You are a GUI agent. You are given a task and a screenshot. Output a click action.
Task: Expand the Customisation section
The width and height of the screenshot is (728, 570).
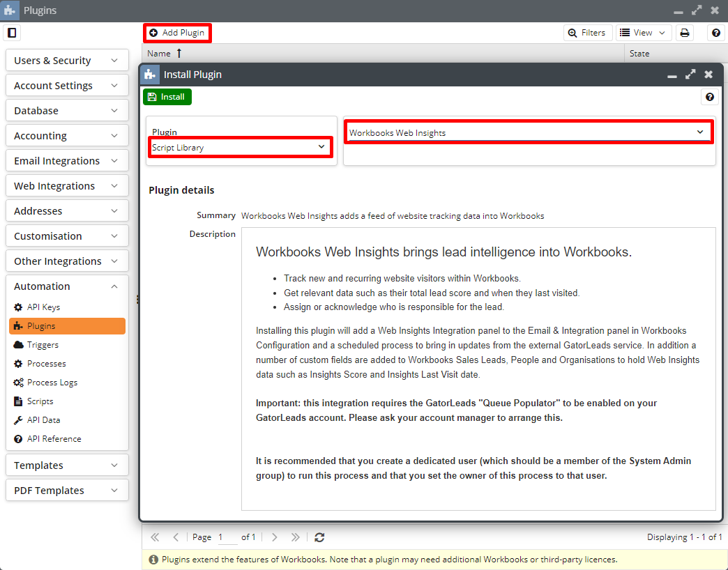point(67,236)
